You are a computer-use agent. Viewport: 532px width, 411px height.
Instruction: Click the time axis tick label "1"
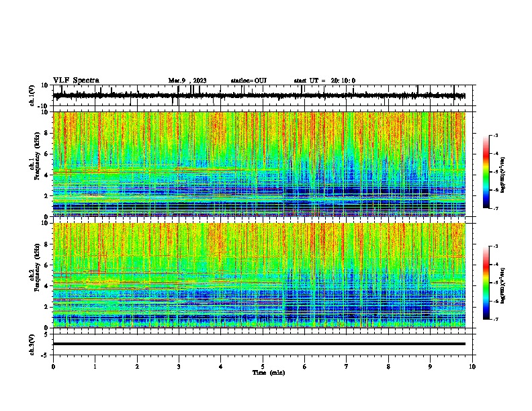[95, 367]
